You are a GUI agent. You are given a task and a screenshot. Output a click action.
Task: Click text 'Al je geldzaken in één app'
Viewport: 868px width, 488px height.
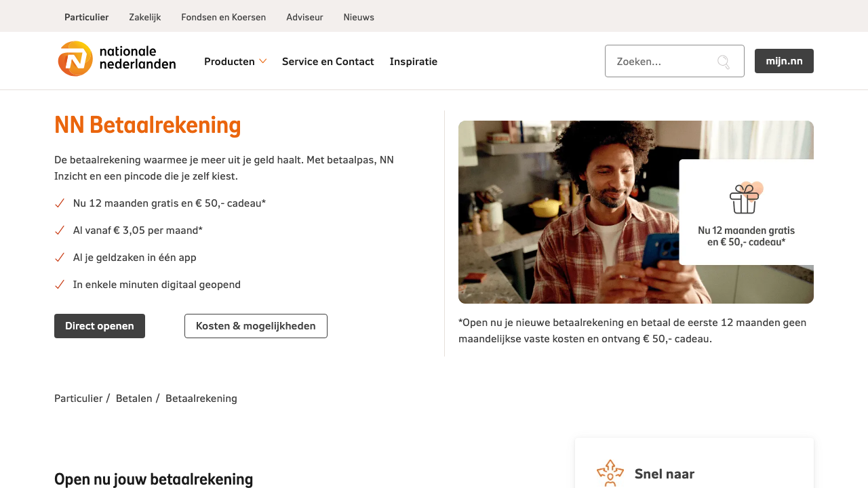point(135,258)
